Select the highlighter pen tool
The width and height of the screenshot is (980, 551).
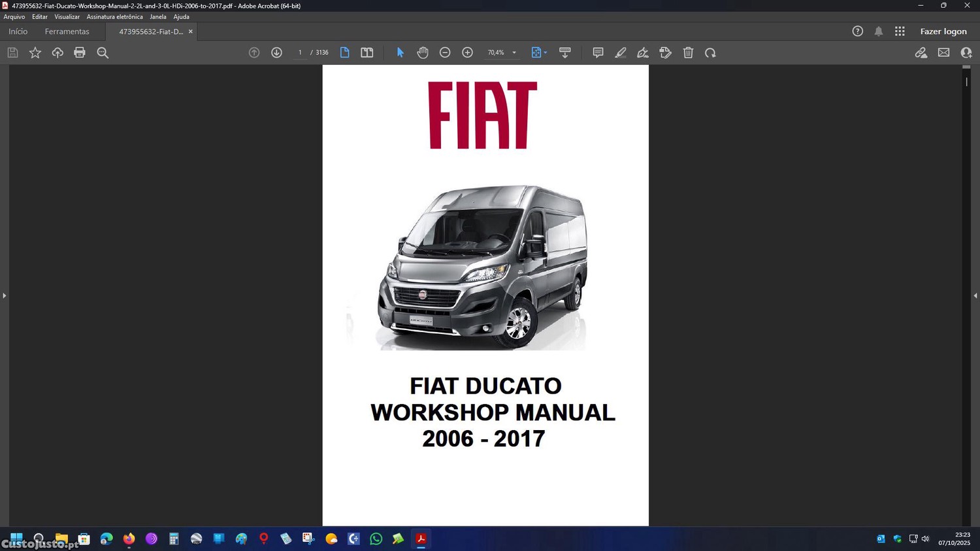coord(621,53)
